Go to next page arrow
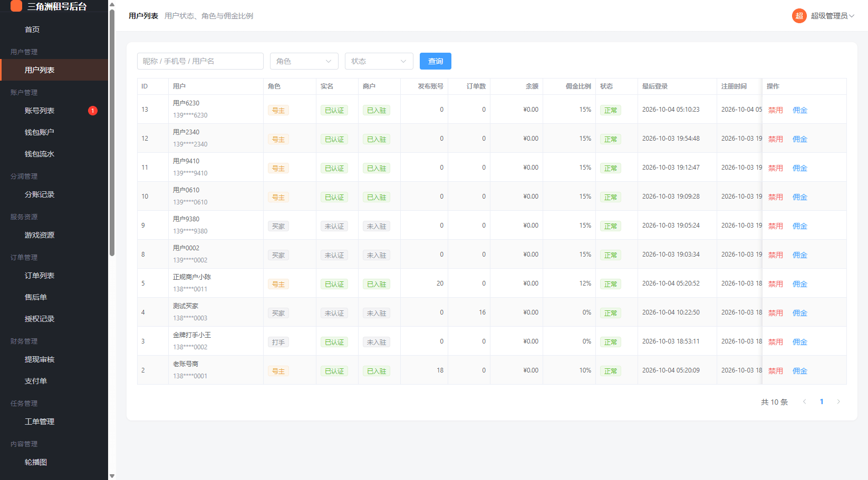 point(838,401)
